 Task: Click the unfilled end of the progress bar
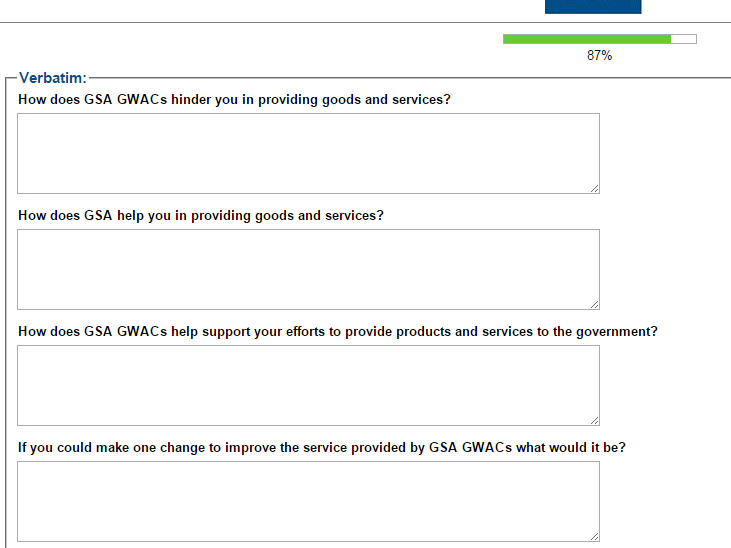tap(684, 39)
